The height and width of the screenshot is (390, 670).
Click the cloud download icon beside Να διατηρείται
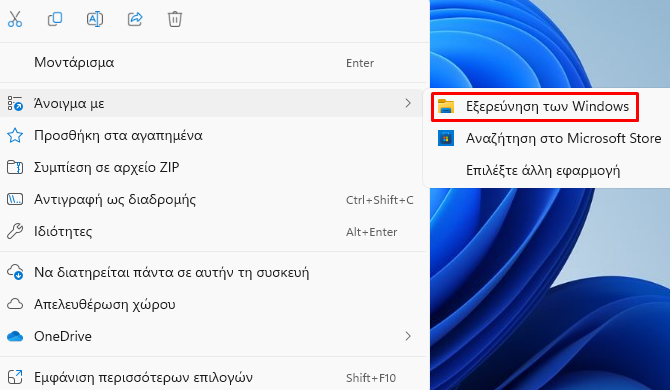tap(15, 272)
